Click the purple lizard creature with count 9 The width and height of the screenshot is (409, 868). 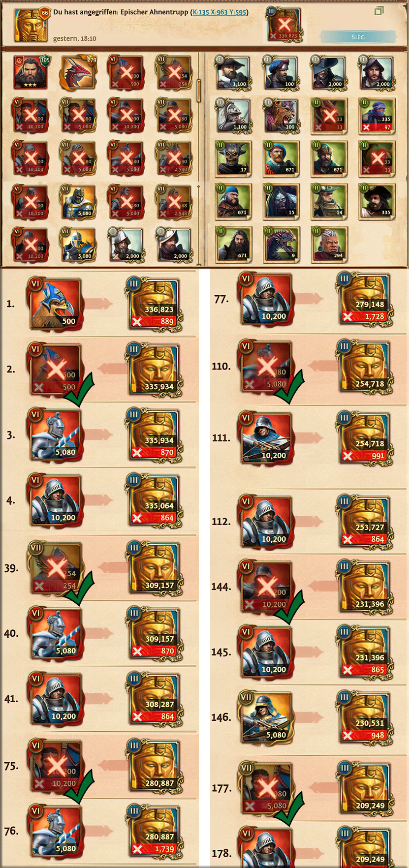[281, 244]
